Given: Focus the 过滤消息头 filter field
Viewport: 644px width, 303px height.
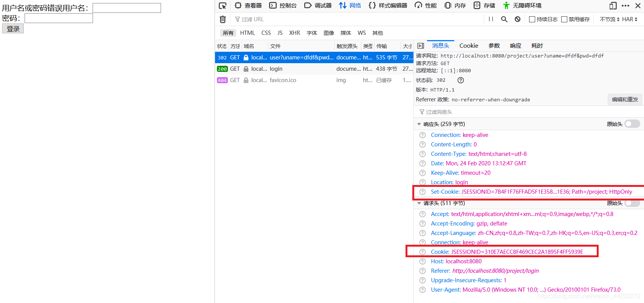Looking at the screenshot, I should pyautogui.click(x=528, y=112).
